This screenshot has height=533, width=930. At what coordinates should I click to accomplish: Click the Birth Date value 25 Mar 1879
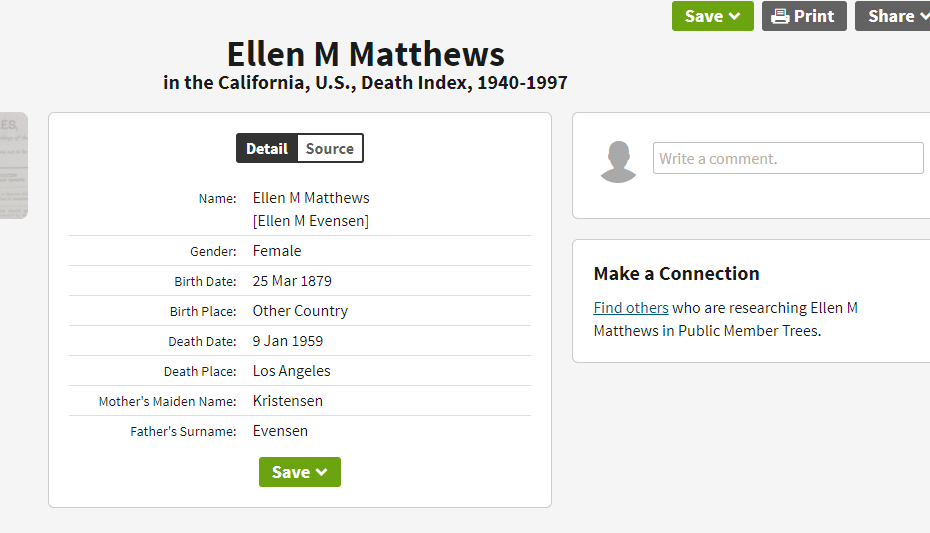point(292,281)
